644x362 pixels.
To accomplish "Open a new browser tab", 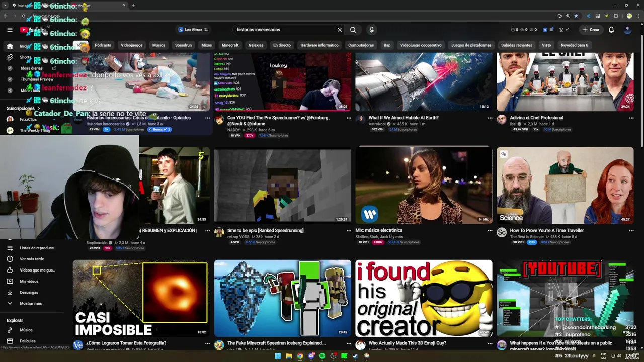I will [133, 5].
